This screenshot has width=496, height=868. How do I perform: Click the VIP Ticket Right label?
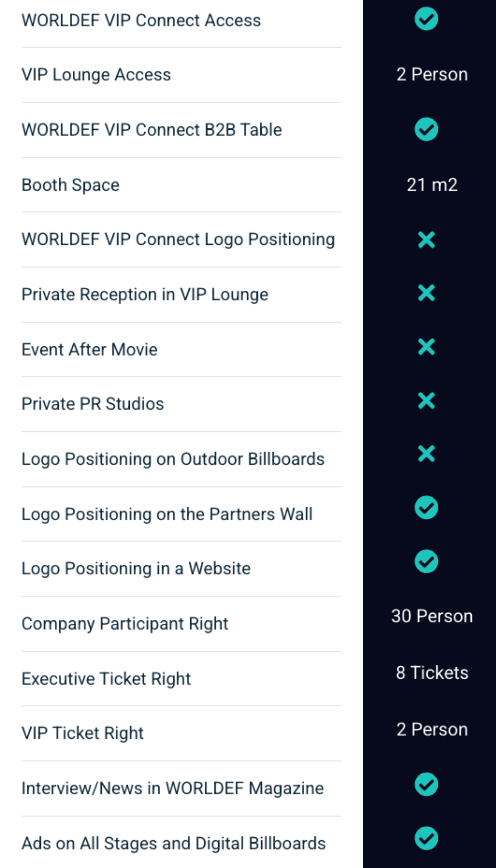(x=83, y=733)
